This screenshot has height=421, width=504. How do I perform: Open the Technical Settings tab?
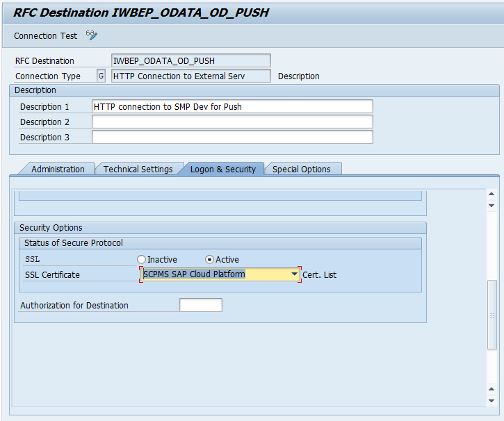[x=138, y=169]
